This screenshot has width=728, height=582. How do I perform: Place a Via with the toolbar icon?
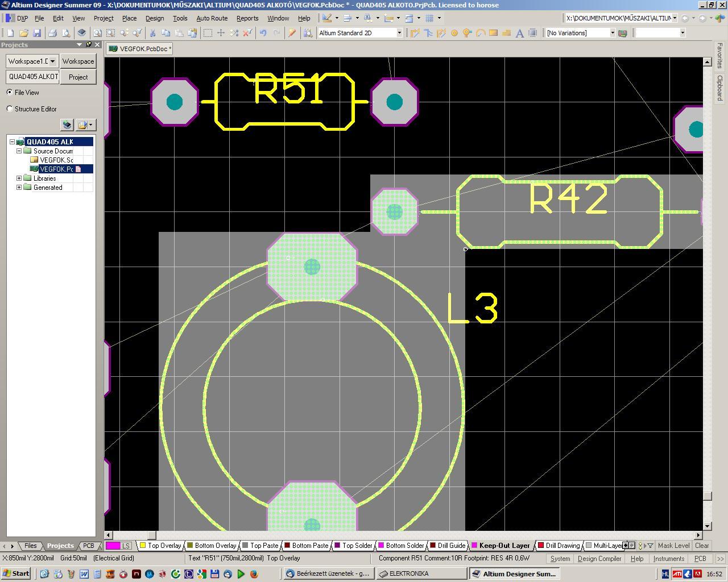[x=468, y=33]
